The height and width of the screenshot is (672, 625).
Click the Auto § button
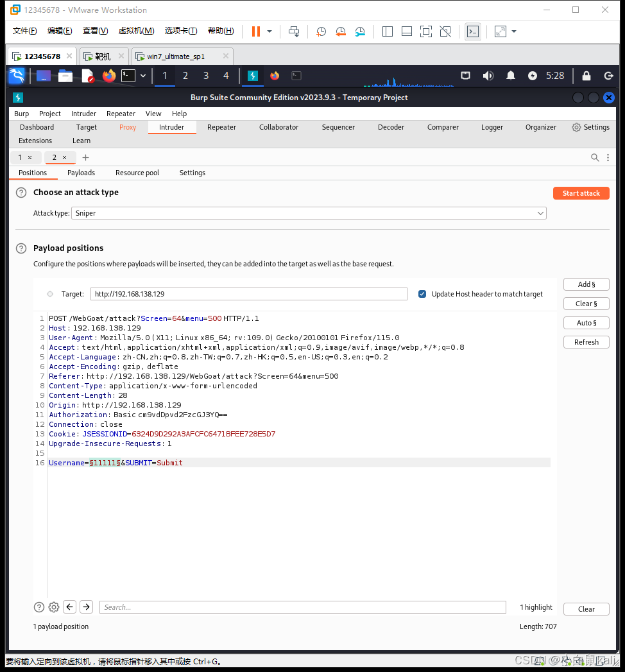click(586, 323)
